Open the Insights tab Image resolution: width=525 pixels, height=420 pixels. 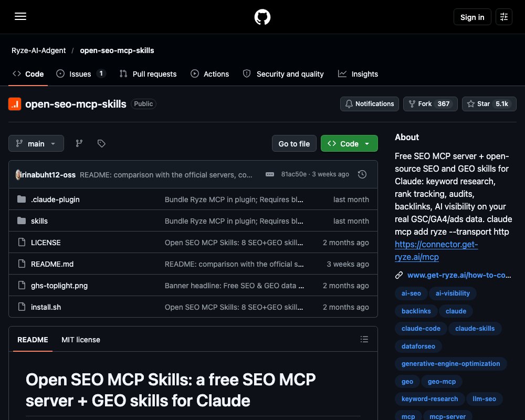point(358,74)
